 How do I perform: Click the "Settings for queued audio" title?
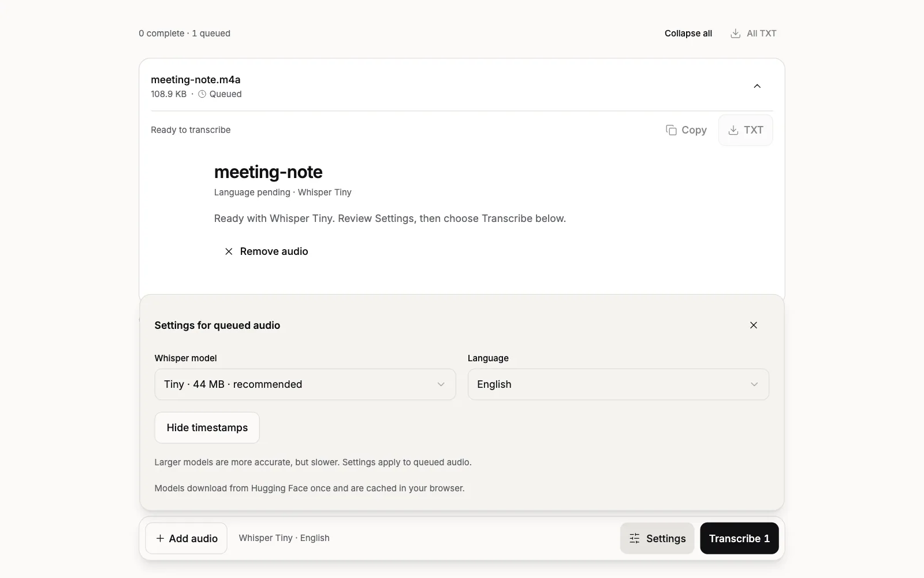(x=217, y=325)
